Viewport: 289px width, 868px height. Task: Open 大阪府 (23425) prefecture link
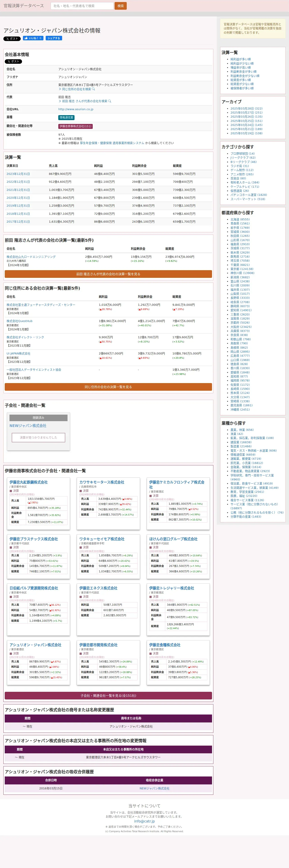241,327
